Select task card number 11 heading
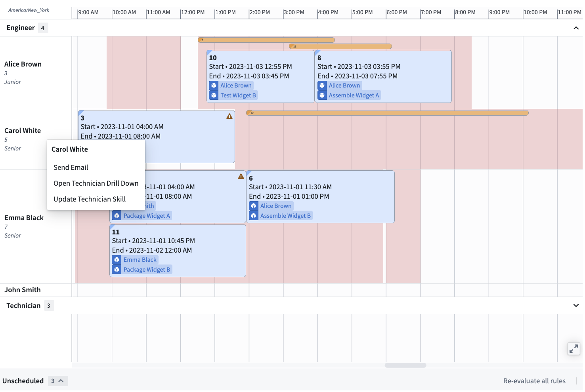 [x=116, y=232]
